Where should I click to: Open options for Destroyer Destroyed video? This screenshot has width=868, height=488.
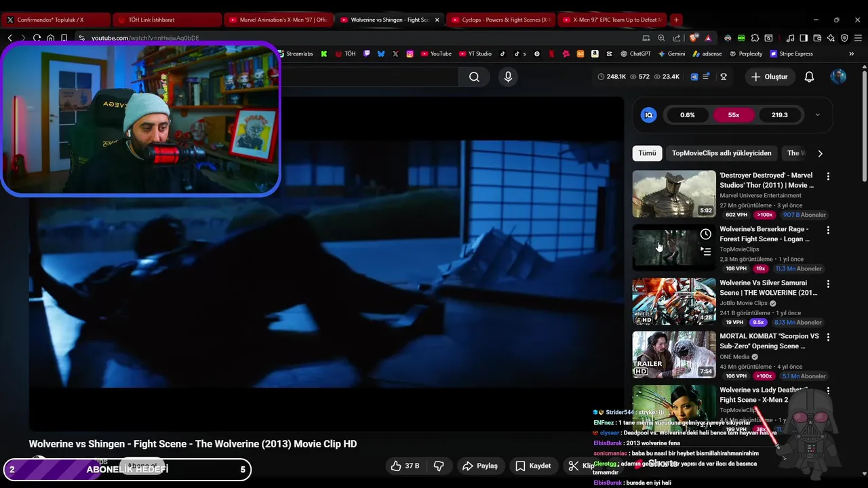pos(828,176)
